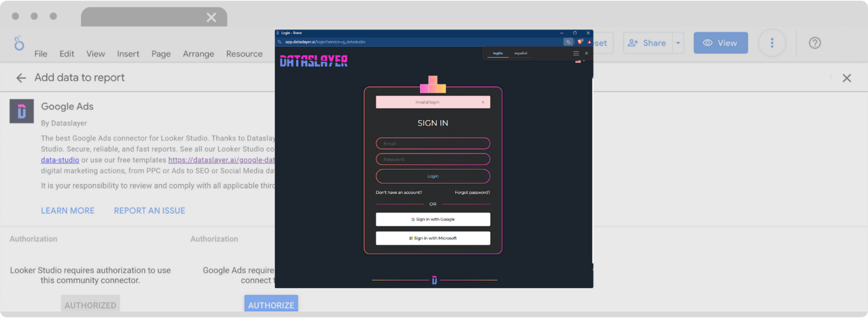Maximize the Brave login window
Image resolution: width=868 pixels, height=318 pixels.
[x=575, y=33]
